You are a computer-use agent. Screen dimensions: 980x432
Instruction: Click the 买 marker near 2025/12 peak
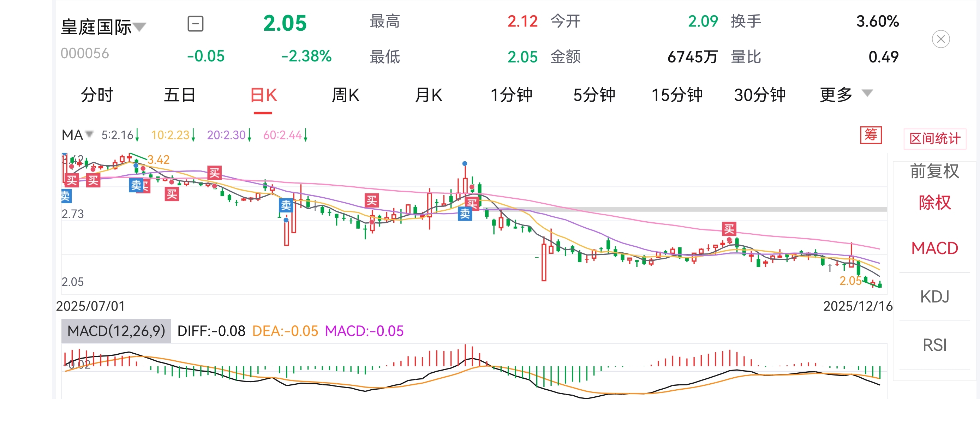coord(729,229)
